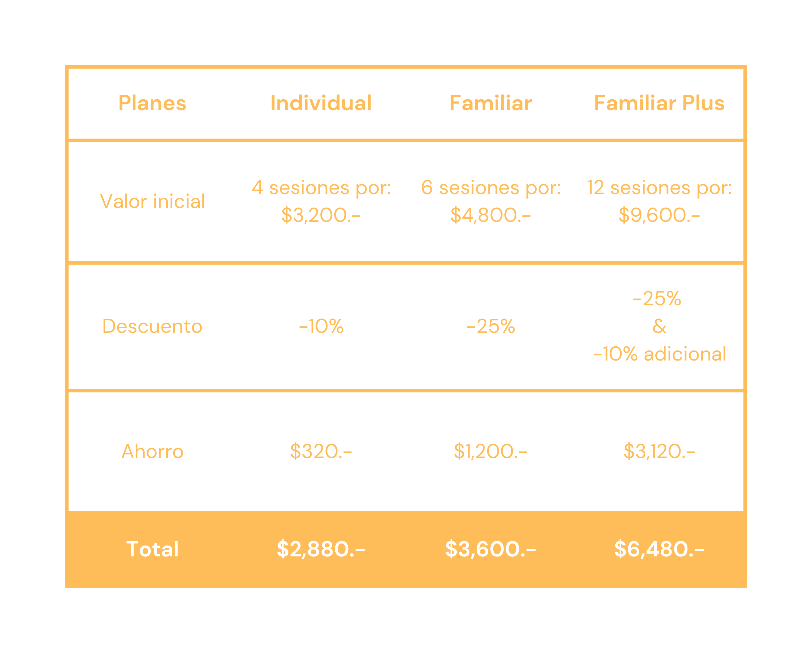Viewport: 812px width, 650px height.
Task: Click the Planes header cell
Action: pyautogui.click(x=152, y=103)
